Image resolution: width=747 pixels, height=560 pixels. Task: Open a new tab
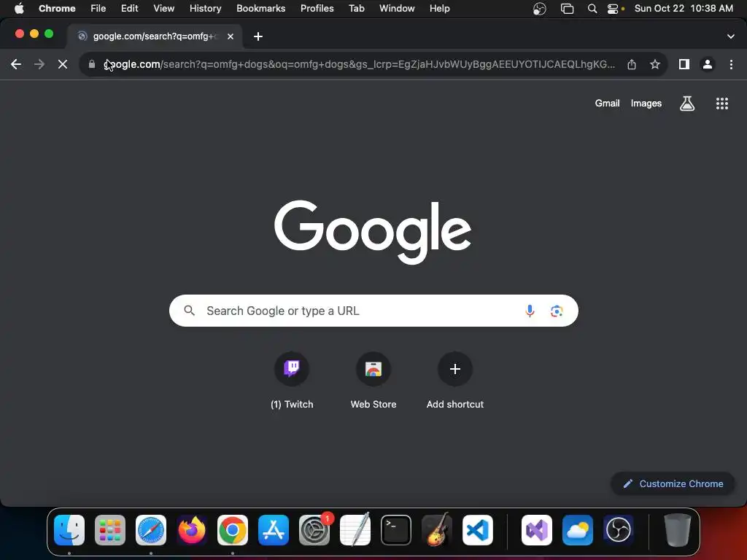tap(258, 36)
